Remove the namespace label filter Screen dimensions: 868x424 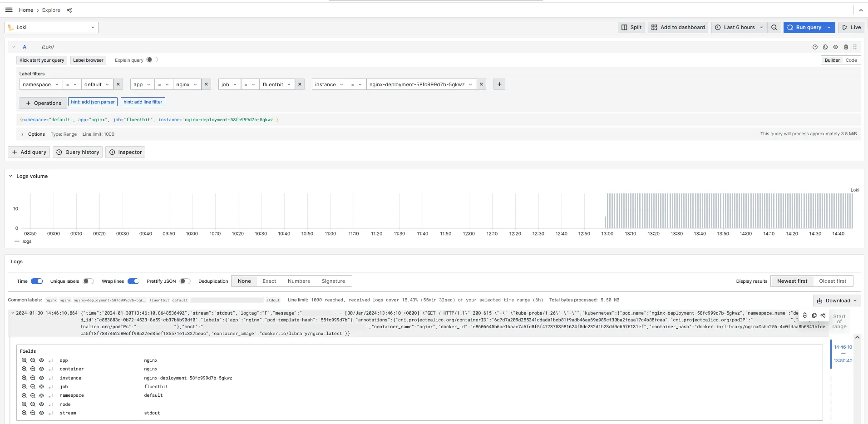[x=118, y=84]
